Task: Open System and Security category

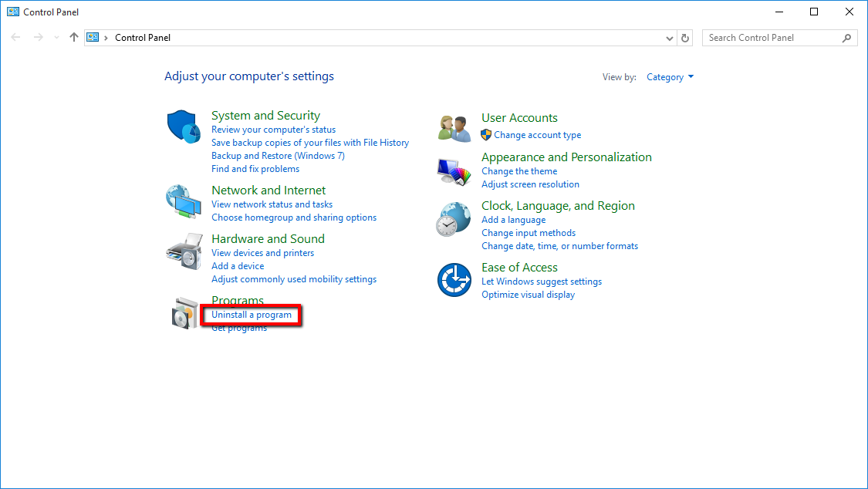Action: point(265,115)
